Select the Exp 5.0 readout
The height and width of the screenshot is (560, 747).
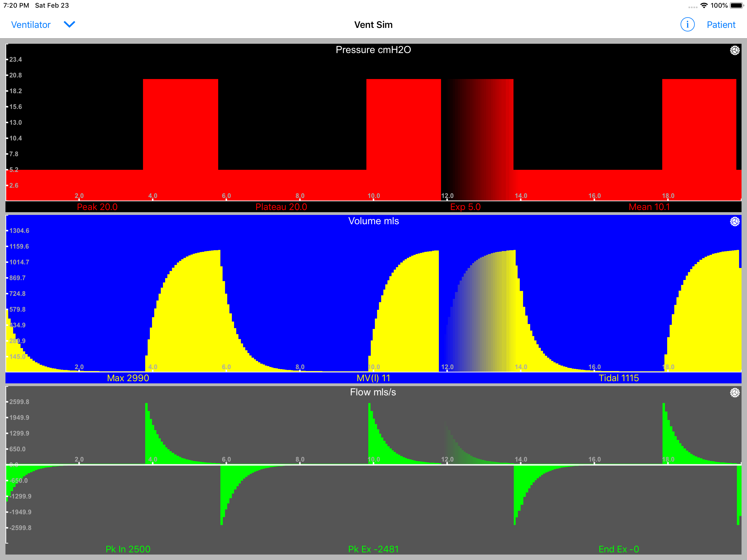coord(465,207)
